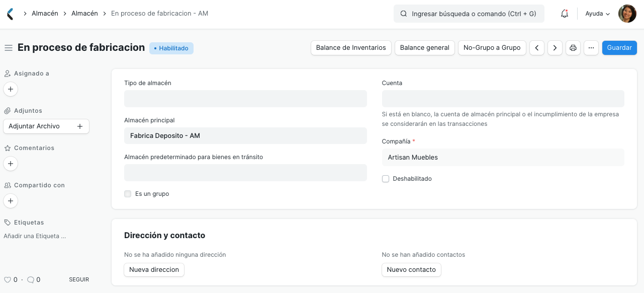Open the Tipo de almacén field
Screen dimensions: 644x293
(245, 99)
